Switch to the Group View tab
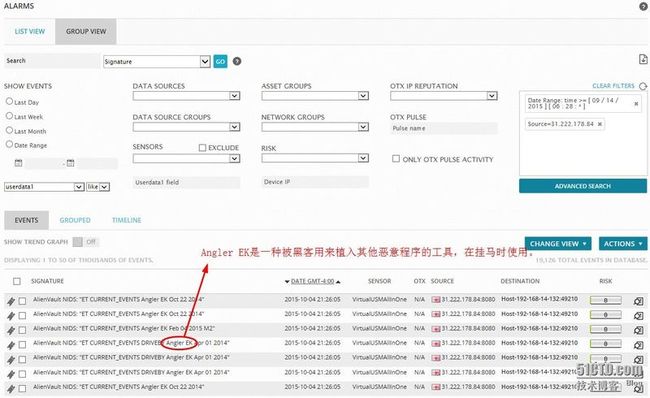The height and width of the screenshot is (398, 650). click(86, 32)
